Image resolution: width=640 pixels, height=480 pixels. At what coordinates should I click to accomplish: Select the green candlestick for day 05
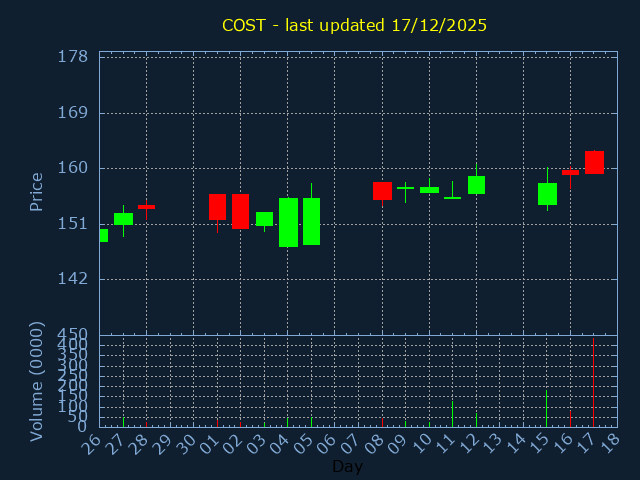311,222
